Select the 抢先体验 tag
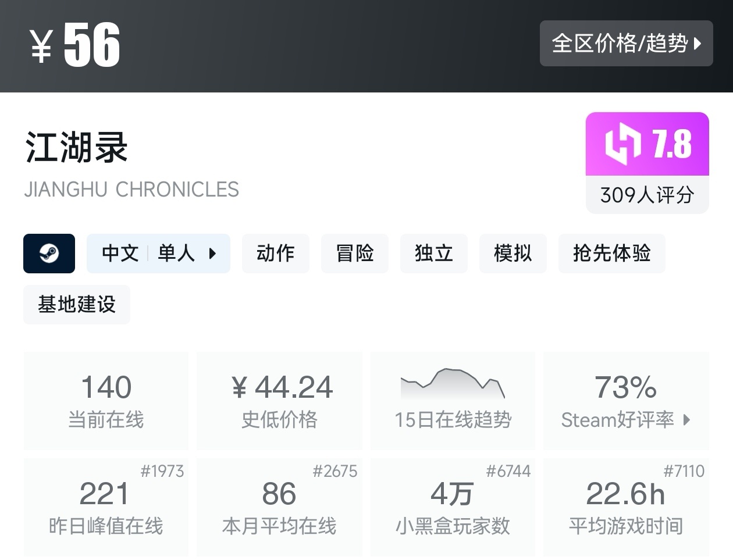Viewport: 733px width, 560px height. point(611,254)
